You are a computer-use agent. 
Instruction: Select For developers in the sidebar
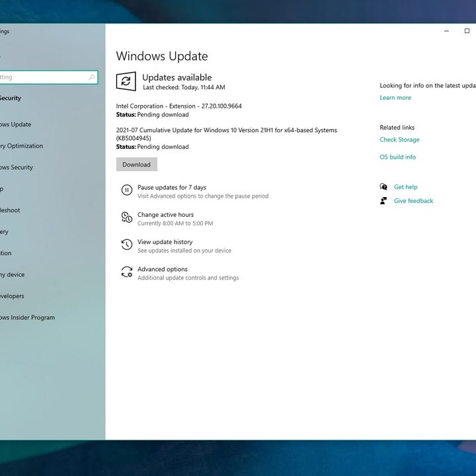tap(12, 296)
